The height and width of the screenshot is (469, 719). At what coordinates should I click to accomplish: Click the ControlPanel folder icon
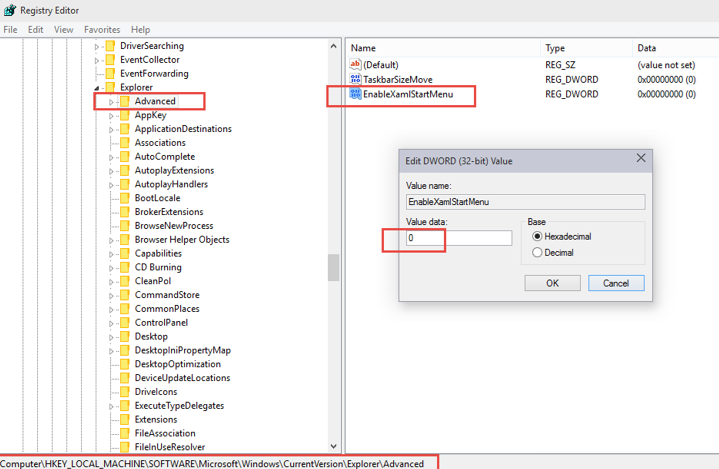tap(125, 323)
